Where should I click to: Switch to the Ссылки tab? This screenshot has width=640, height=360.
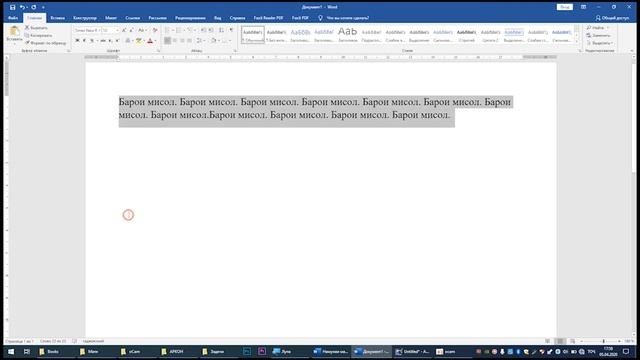pyautogui.click(x=133, y=18)
